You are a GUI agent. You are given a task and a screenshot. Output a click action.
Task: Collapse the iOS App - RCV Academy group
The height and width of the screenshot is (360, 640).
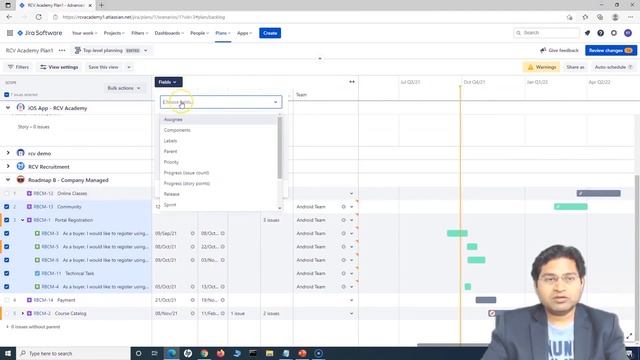point(8,108)
